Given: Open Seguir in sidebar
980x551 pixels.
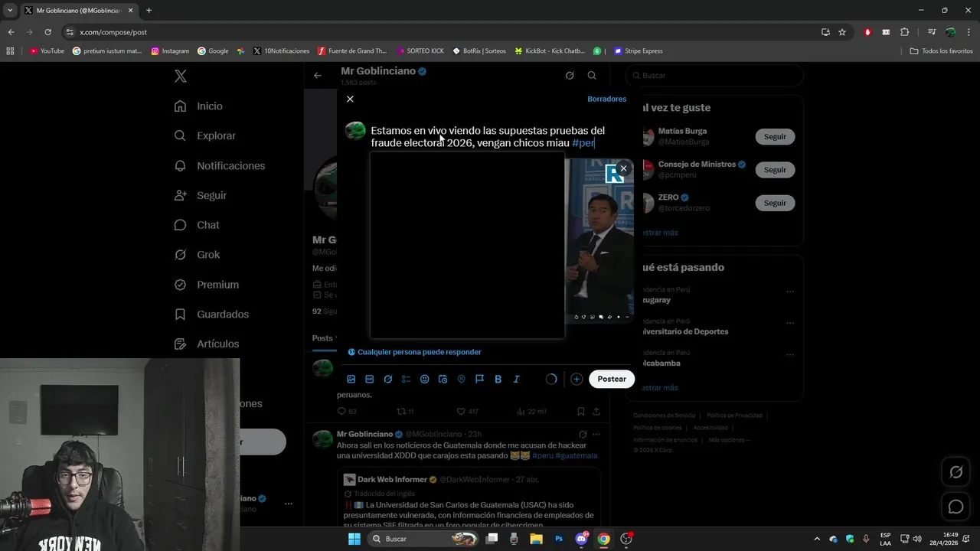Looking at the screenshot, I should (200, 195).
